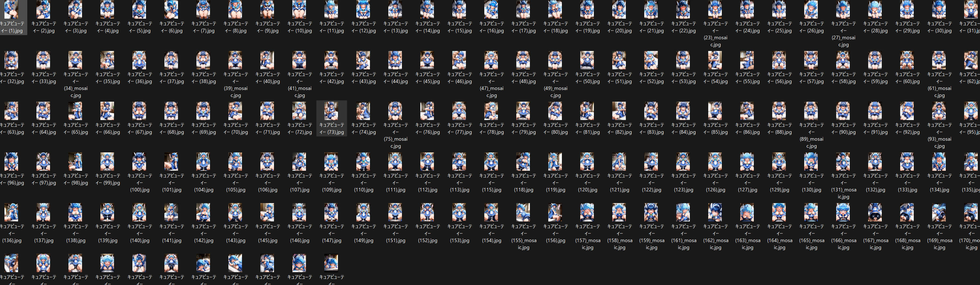The height and width of the screenshot is (285, 980).
Task: Choose thumbnail キュアビューティー (80).jpg
Action: [x=555, y=111]
